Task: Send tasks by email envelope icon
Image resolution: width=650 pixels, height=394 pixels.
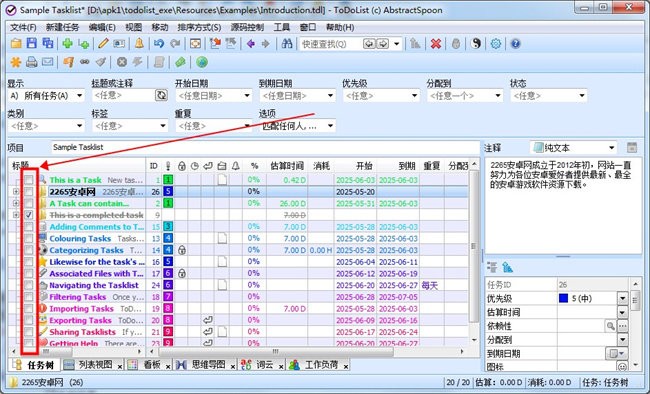Action: pos(48,62)
